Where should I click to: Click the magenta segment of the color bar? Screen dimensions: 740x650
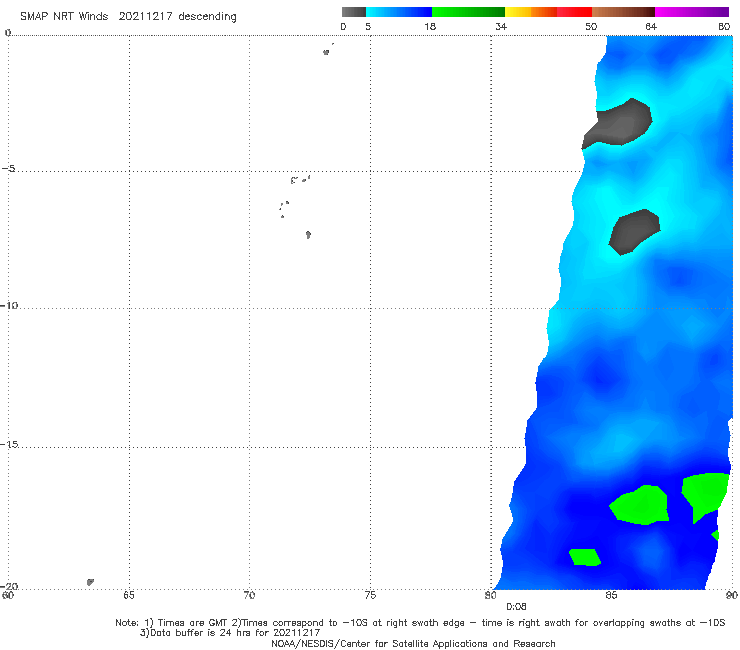point(692,12)
